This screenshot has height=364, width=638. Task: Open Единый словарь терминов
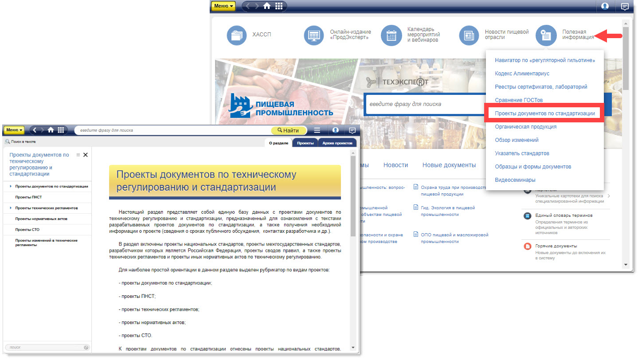click(564, 215)
